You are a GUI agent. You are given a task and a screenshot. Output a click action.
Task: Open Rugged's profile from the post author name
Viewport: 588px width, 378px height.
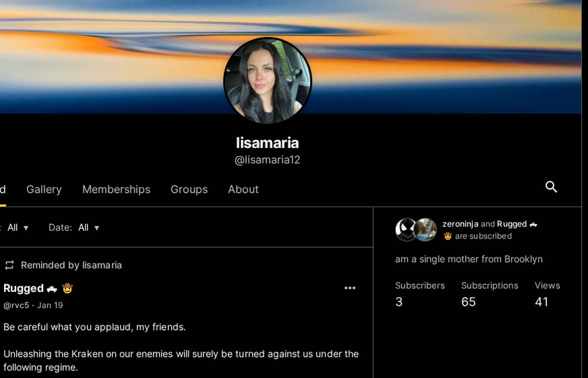pos(24,288)
